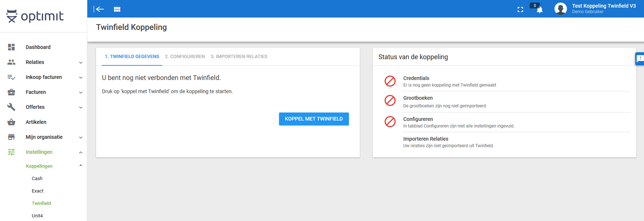The width and height of the screenshot is (644, 221).
Task: Click the Relaties people icon
Action: [x=11, y=62]
